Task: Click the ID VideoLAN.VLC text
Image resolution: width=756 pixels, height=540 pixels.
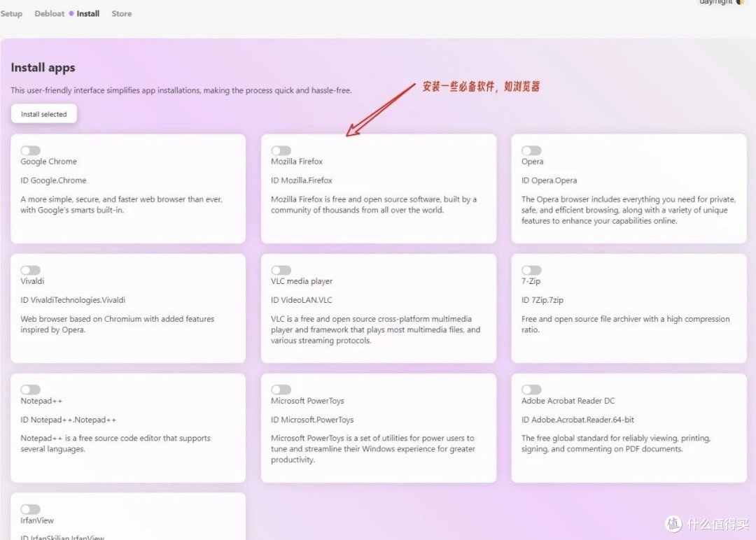Action: (301, 299)
